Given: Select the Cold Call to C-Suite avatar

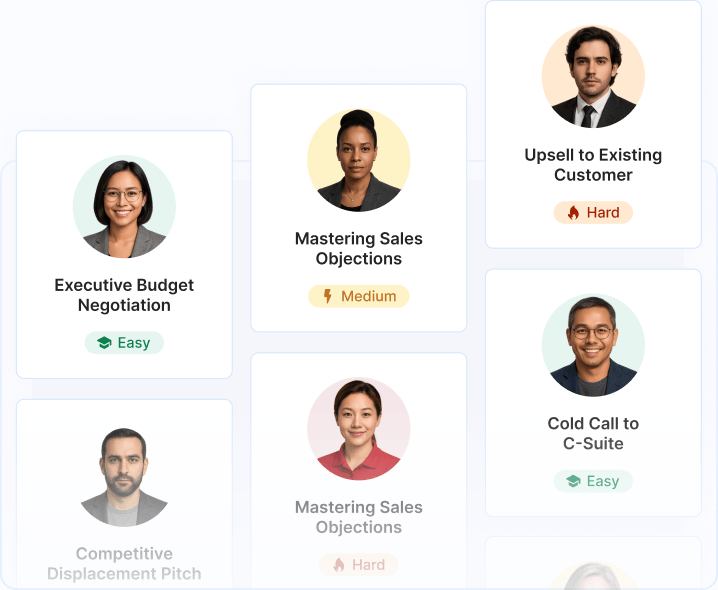Looking at the screenshot, I should 593,345.
